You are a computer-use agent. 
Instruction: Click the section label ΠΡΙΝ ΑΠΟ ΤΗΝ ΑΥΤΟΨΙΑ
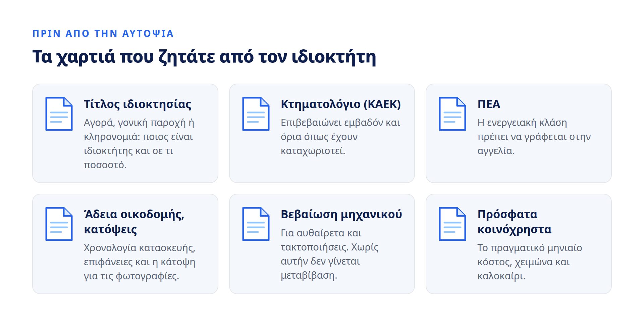[103, 34]
